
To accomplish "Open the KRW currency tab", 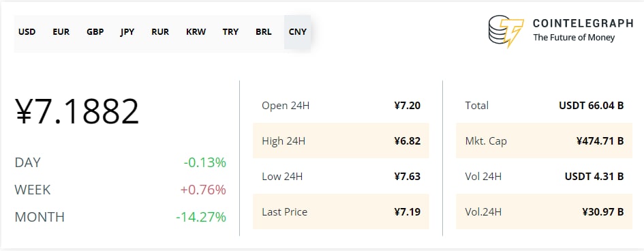I will pyautogui.click(x=196, y=32).
